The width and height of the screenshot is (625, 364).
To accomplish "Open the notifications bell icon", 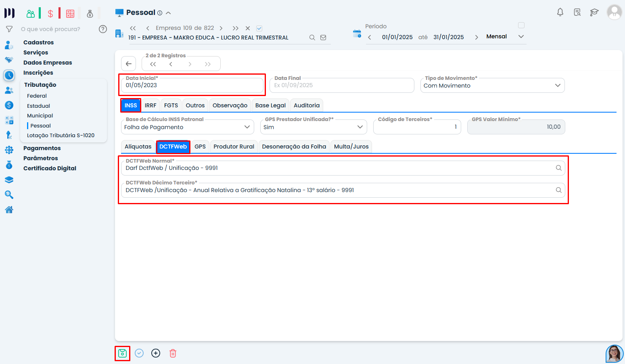I will coord(560,12).
